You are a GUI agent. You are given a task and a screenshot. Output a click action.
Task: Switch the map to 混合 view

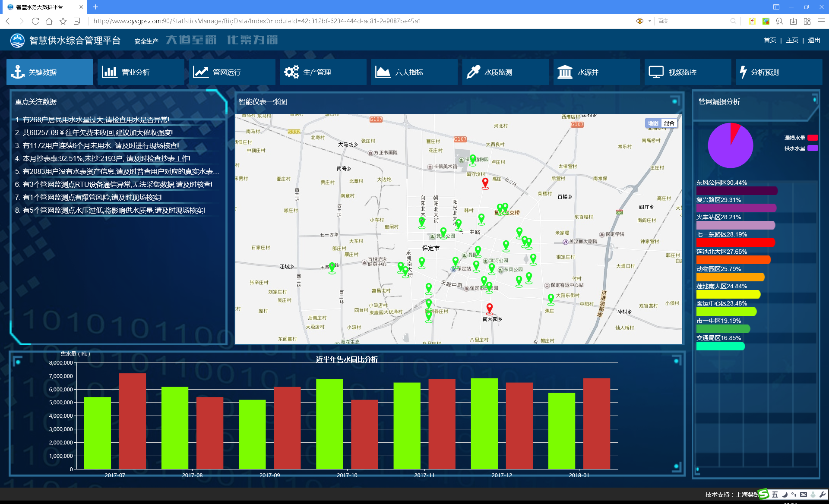(669, 123)
